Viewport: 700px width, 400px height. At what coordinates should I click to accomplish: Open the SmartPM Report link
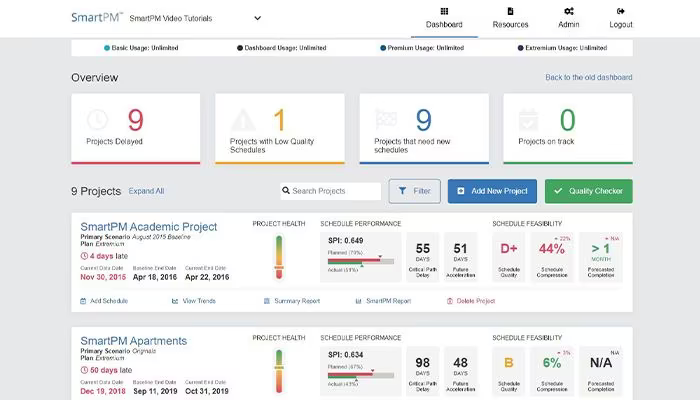point(383,301)
